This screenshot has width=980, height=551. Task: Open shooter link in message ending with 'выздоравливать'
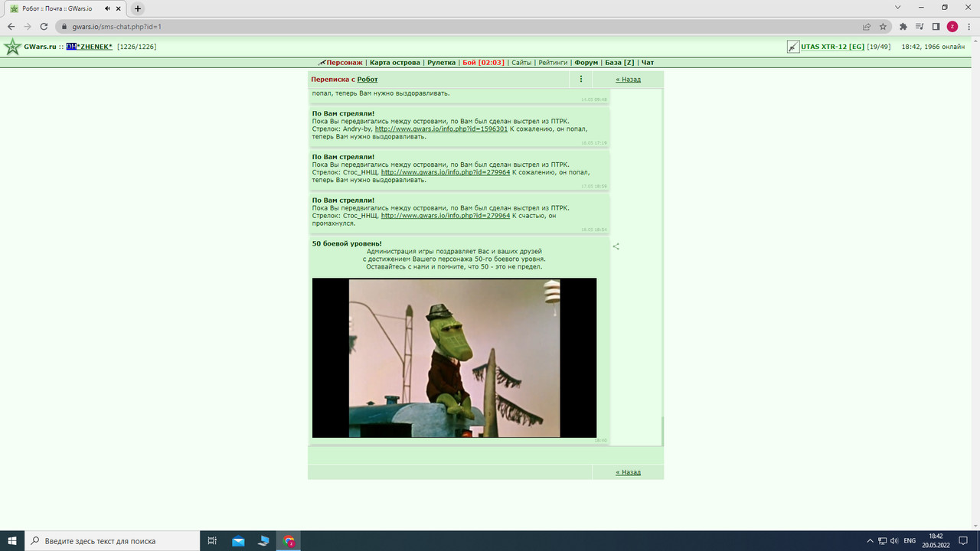(446, 172)
